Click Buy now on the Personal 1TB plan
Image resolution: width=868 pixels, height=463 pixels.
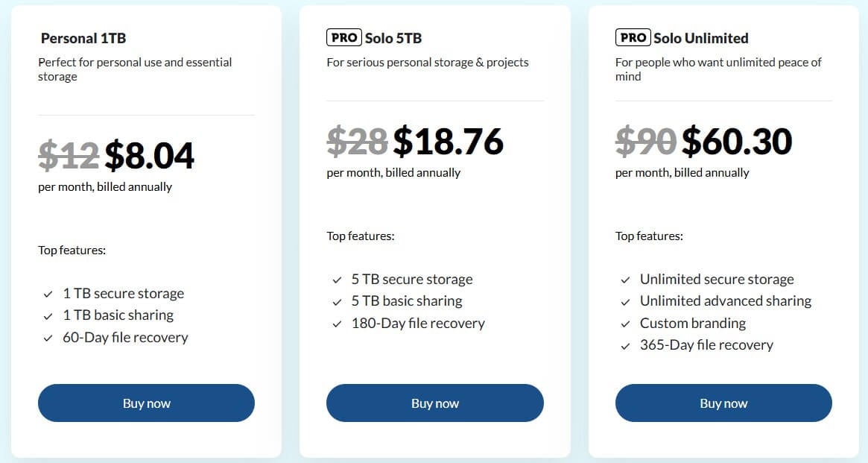point(146,403)
